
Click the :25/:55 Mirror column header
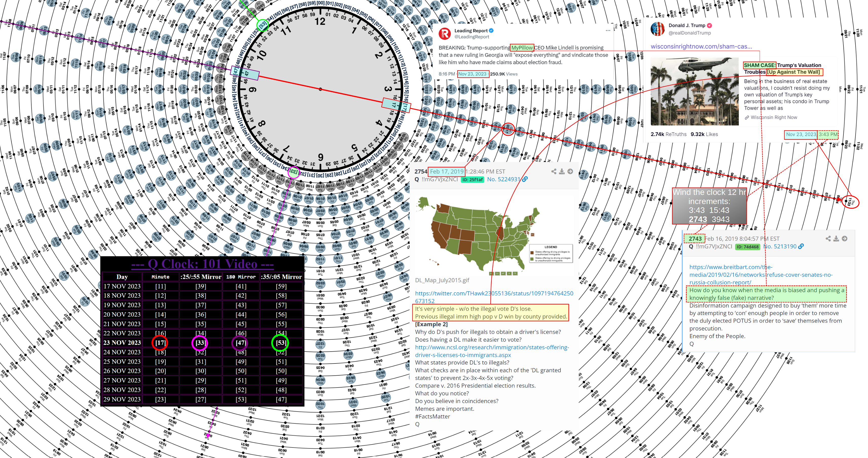click(x=201, y=277)
